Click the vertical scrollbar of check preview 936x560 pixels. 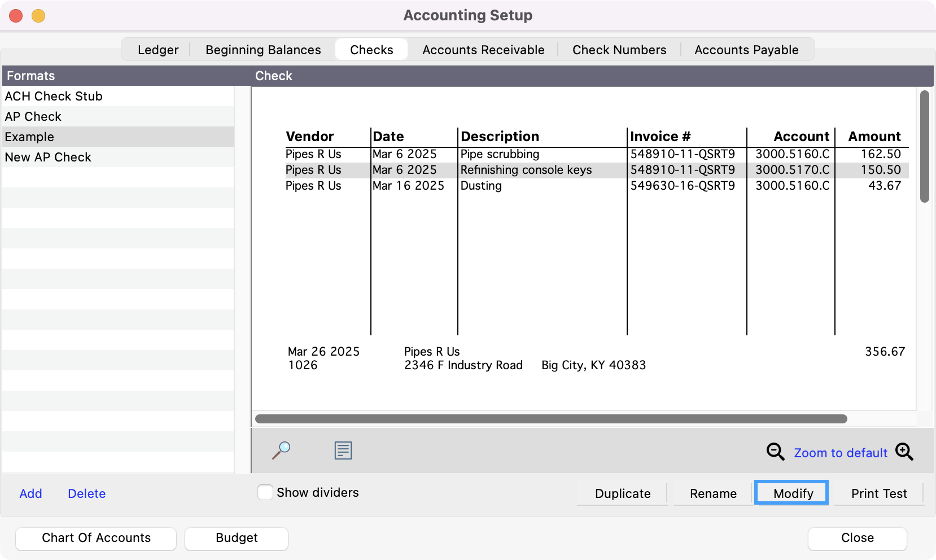[x=924, y=147]
